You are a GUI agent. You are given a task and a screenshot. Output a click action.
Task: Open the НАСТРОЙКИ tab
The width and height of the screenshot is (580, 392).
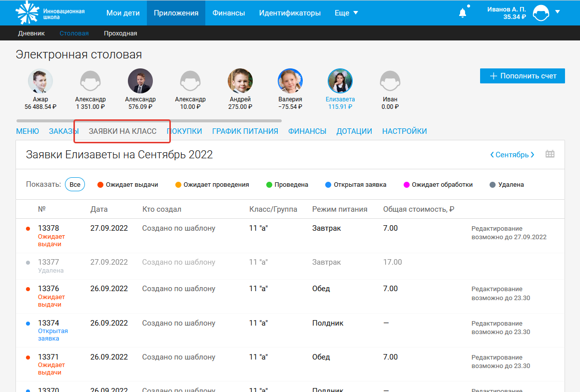click(404, 131)
